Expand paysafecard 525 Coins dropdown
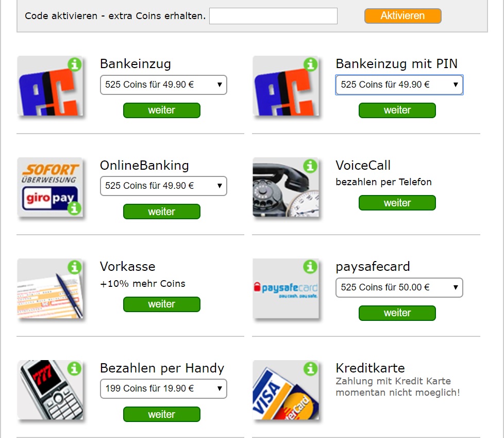504x438 pixels. tap(399, 287)
